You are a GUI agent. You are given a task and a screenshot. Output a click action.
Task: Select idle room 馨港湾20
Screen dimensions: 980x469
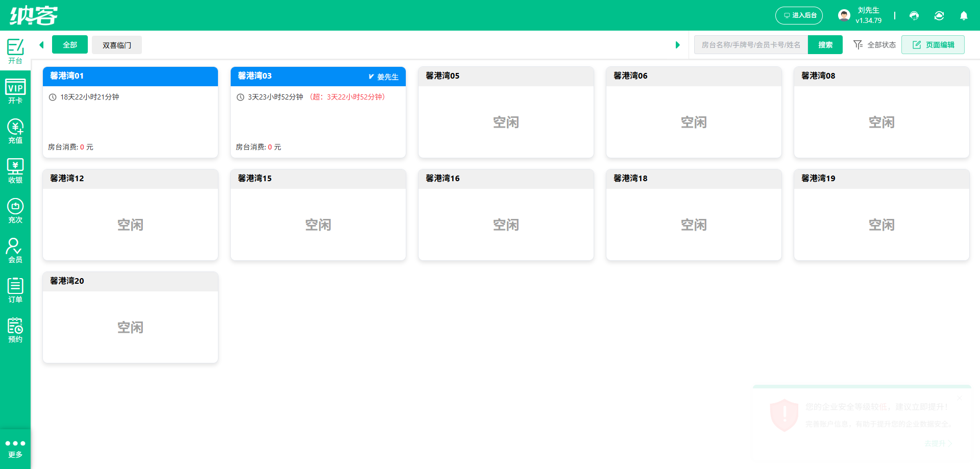(x=130, y=317)
